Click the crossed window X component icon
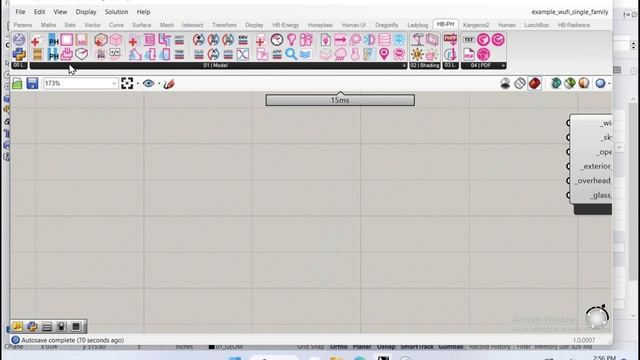Image resolution: width=640 pixels, height=360 pixels. point(243,54)
